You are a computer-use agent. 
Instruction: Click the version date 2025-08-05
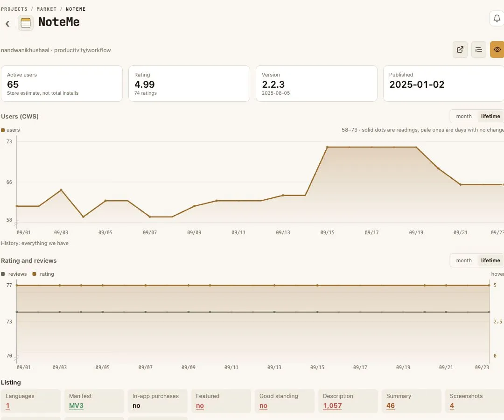click(x=276, y=93)
